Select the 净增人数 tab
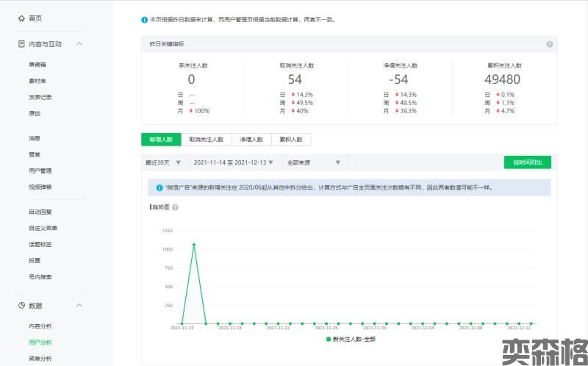 coord(251,139)
